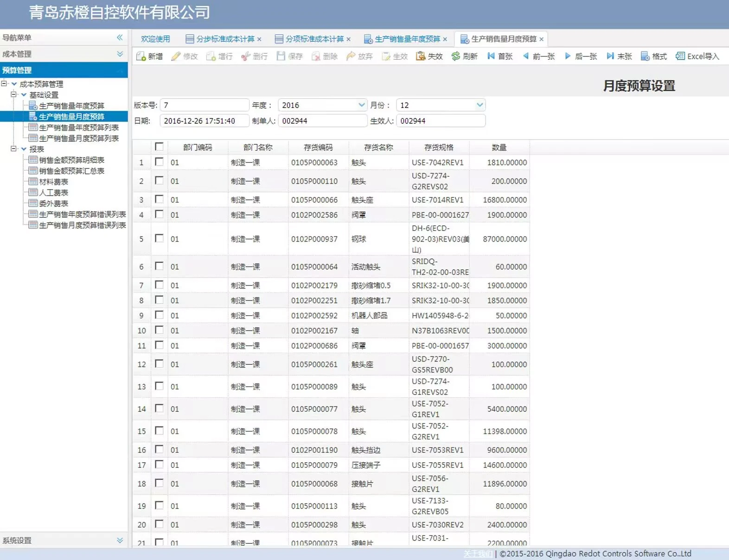Check the row 17 checkbox for 压接端子
729x560 pixels.
pyautogui.click(x=159, y=464)
